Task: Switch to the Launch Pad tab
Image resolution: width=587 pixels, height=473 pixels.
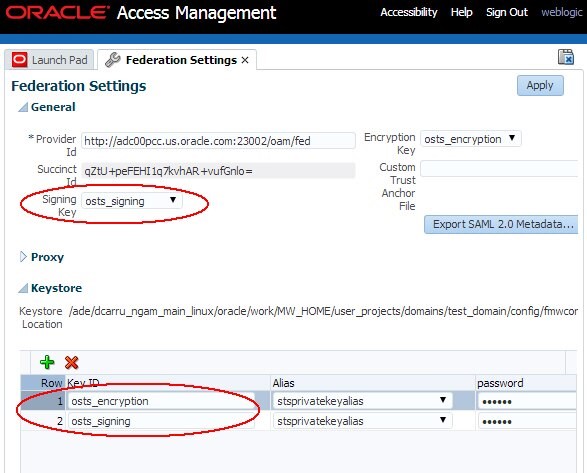Action: pos(49,60)
